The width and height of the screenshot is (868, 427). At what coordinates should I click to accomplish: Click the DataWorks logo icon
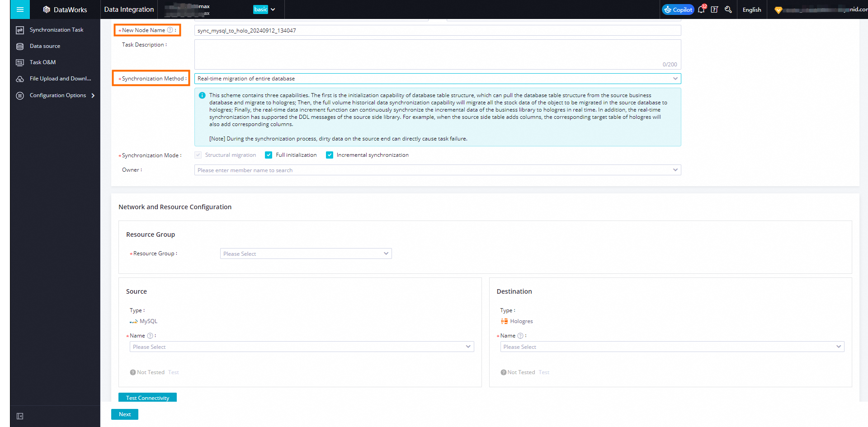pos(46,9)
